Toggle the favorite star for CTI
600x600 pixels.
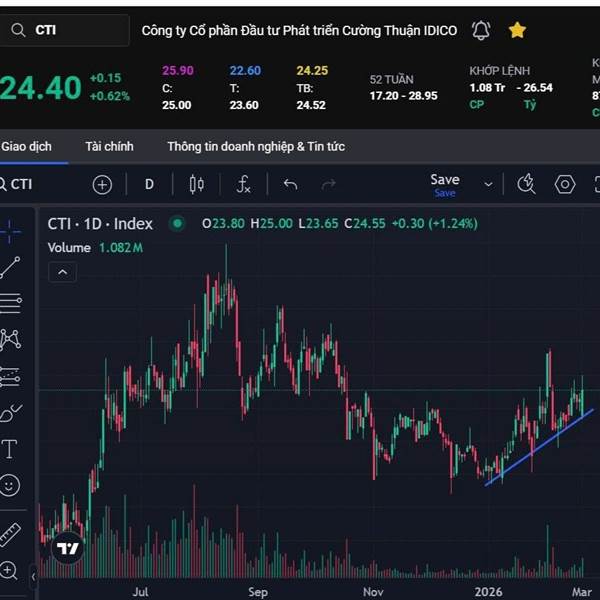(x=517, y=30)
